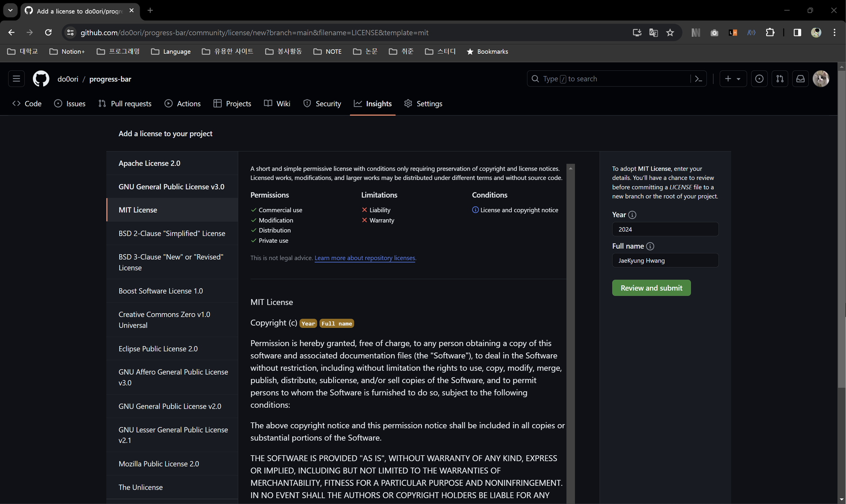Open the Bookmarks folder in bookmarks bar
This screenshot has width=846, height=504.
click(x=487, y=52)
